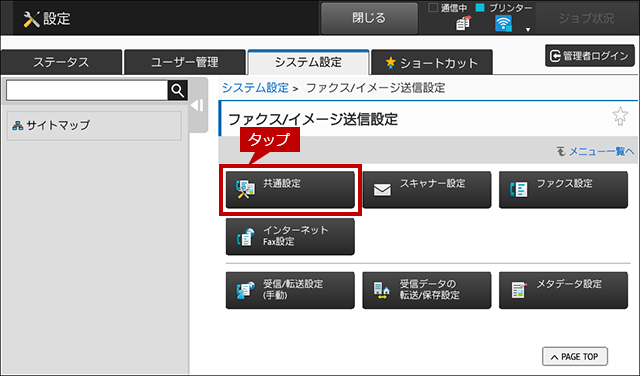Collapse the left sidebar panel arrow
Image resolution: width=640 pixels, height=376 pixels.
click(197, 106)
